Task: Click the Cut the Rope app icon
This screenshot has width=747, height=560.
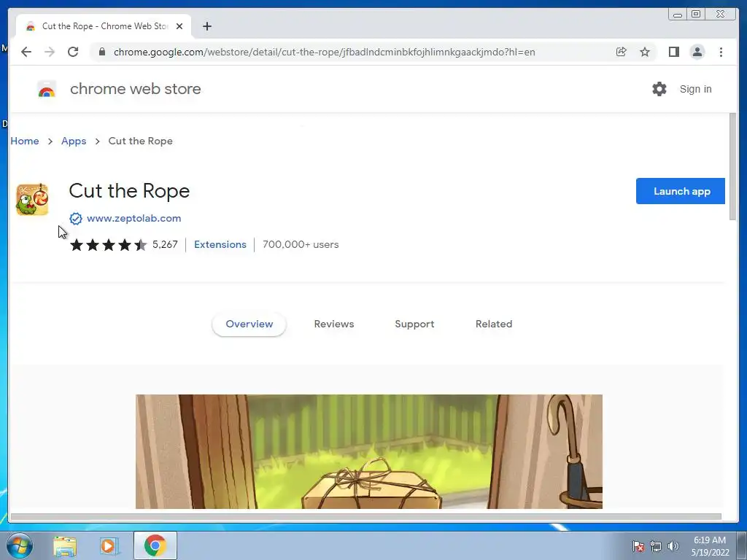Action: tap(32, 199)
